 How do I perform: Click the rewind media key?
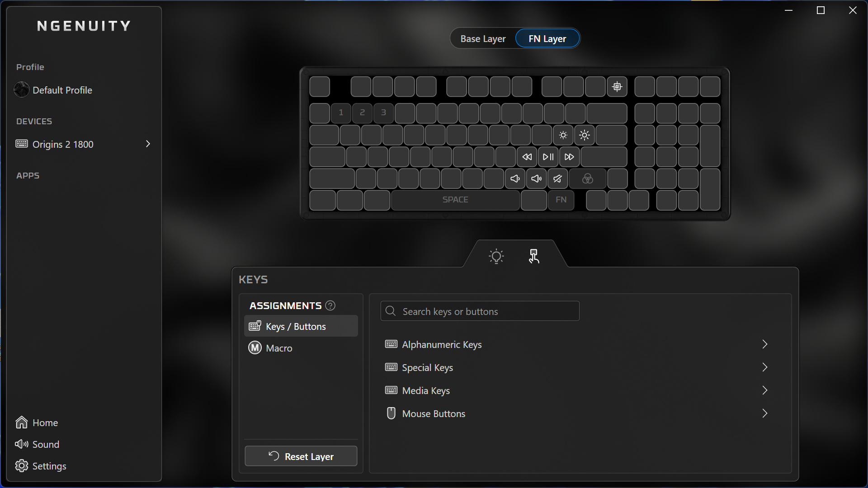pyautogui.click(x=527, y=157)
